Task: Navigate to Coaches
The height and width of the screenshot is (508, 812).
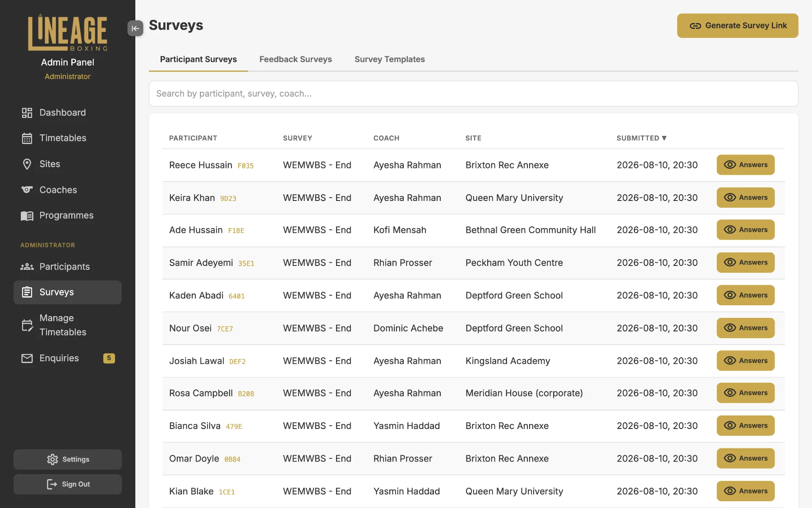Action: tap(68, 190)
